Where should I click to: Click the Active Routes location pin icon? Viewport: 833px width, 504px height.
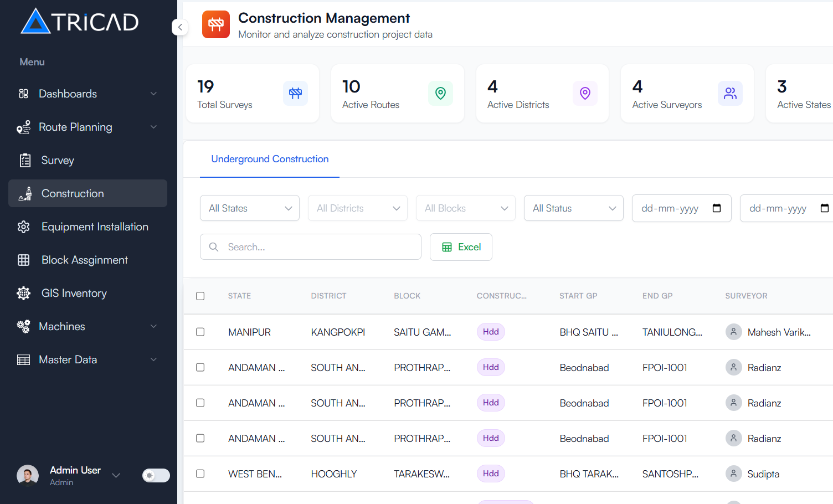tap(440, 93)
